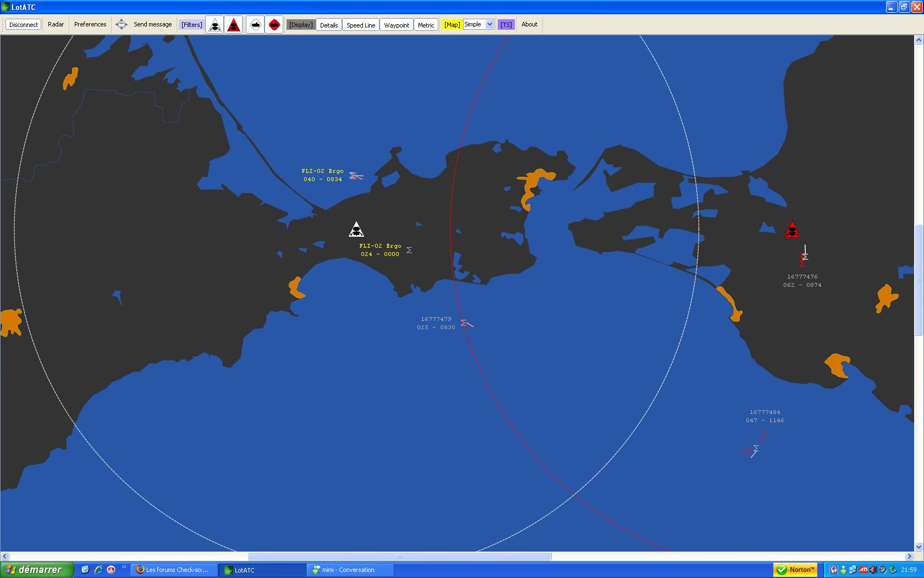
Task: Click the horizontal scrollbar thumb under the map
Action: click(399, 556)
